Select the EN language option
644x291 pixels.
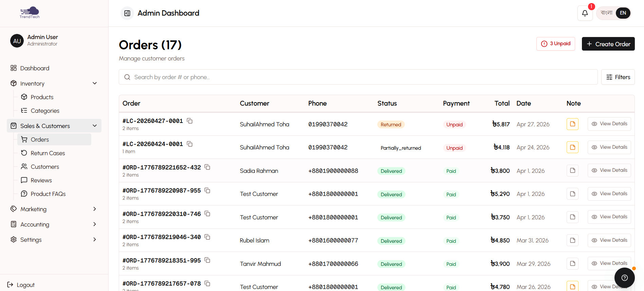pyautogui.click(x=623, y=13)
